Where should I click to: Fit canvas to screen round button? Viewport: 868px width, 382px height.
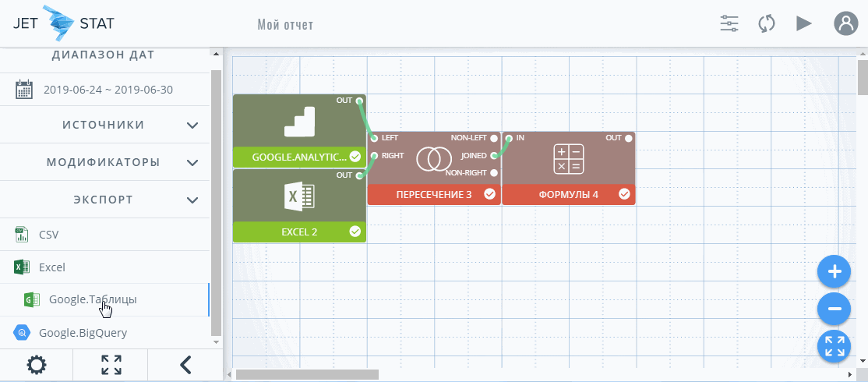[834, 346]
